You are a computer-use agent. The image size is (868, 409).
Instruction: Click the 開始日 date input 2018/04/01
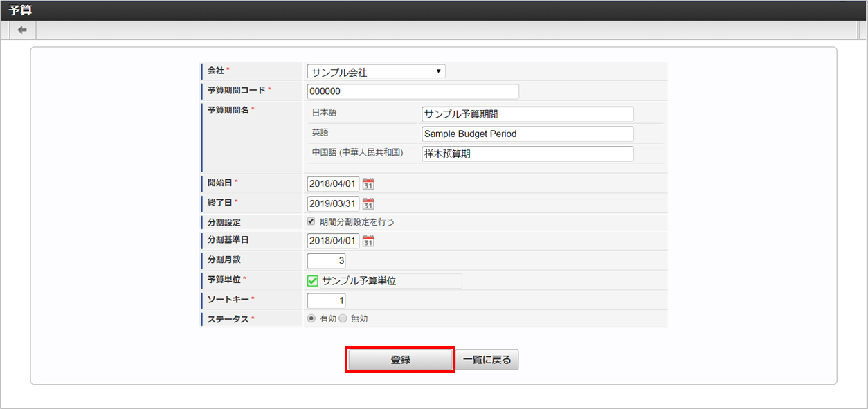[334, 184]
